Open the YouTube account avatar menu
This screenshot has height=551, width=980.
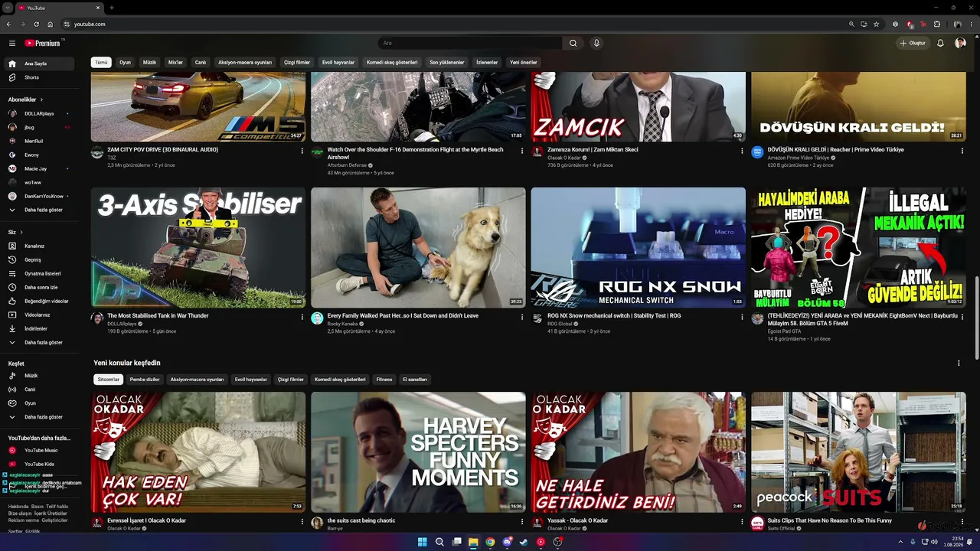pos(960,44)
